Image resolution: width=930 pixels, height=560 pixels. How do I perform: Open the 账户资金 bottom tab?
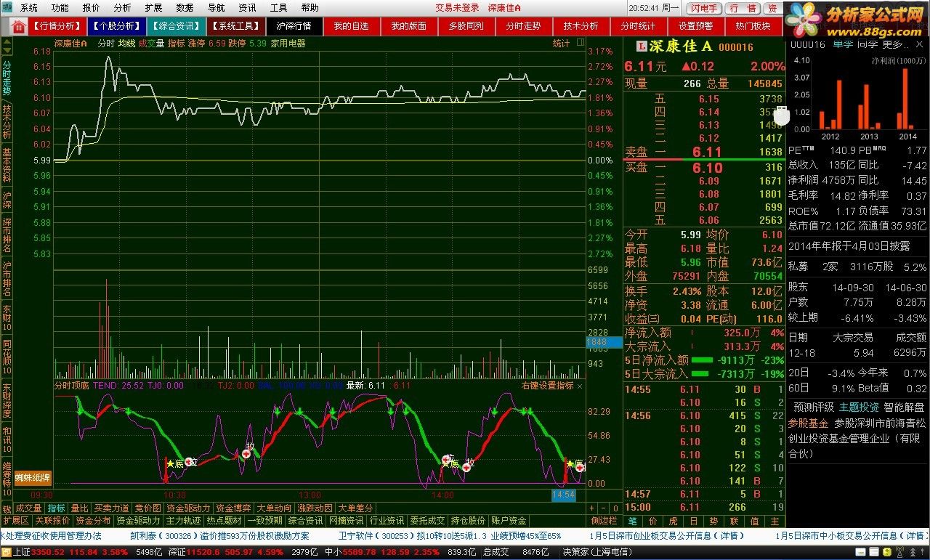(x=509, y=521)
